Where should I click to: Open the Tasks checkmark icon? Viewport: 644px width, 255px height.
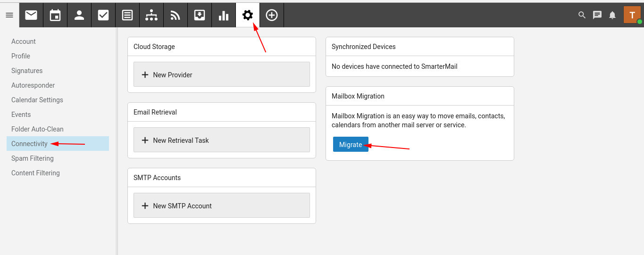click(103, 15)
